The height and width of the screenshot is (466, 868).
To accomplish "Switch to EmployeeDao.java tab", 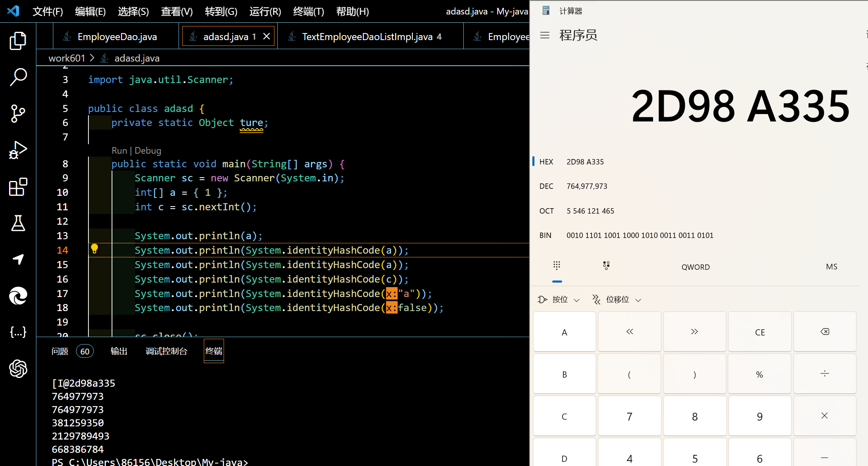I will click(116, 36).
